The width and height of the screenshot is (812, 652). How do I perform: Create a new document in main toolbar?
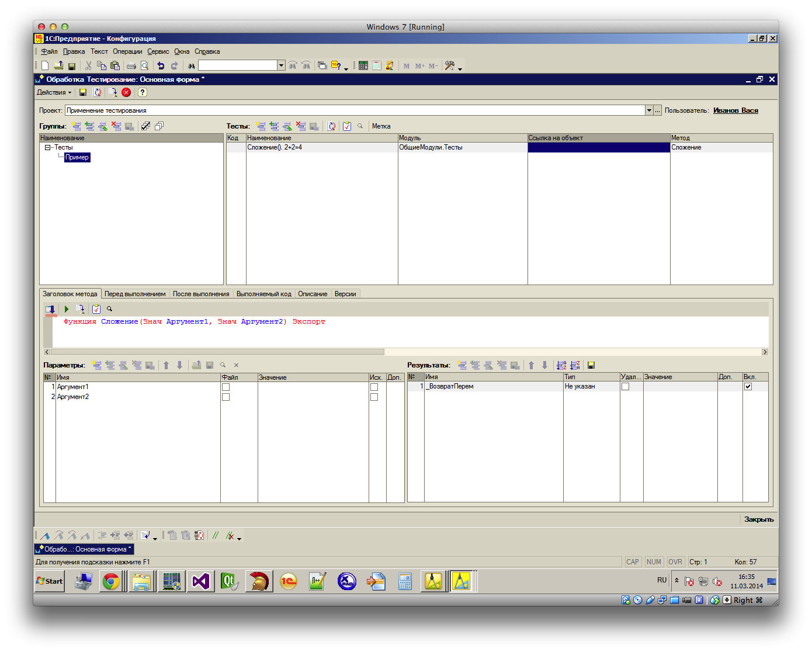45,65
